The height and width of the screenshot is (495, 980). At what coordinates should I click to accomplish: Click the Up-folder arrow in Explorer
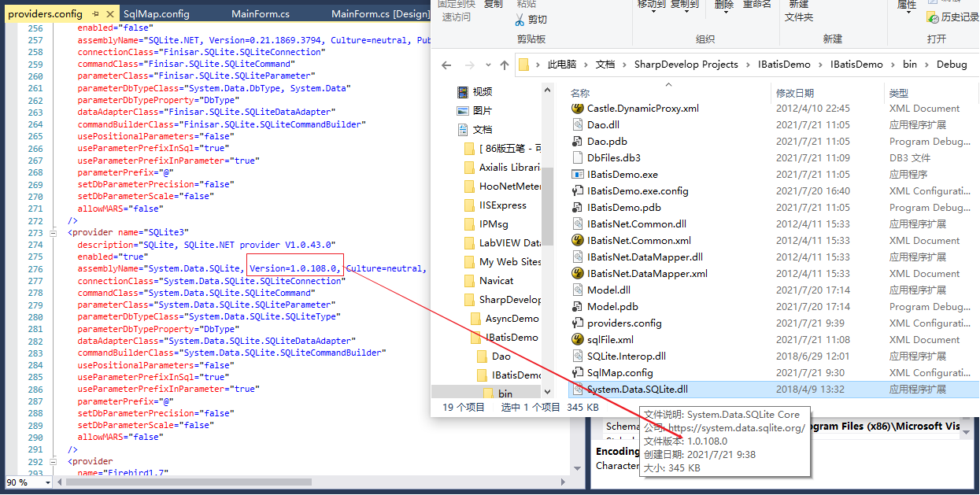505,65
